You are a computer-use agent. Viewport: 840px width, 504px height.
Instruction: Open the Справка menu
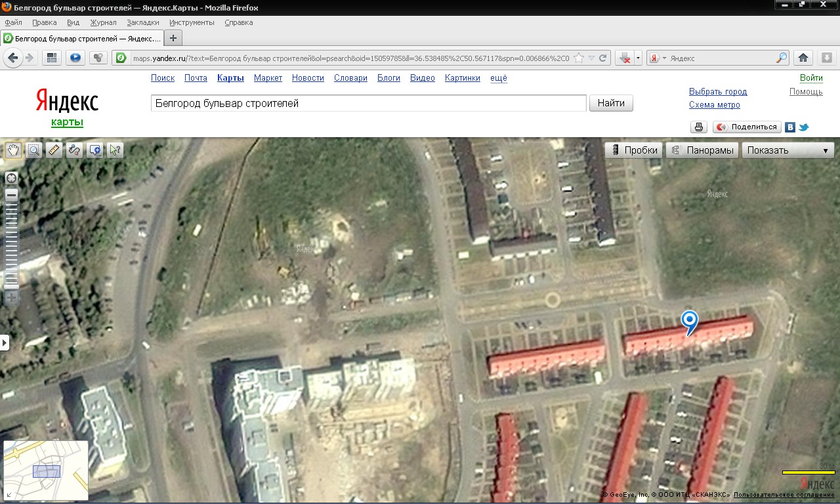pos(238,22)
